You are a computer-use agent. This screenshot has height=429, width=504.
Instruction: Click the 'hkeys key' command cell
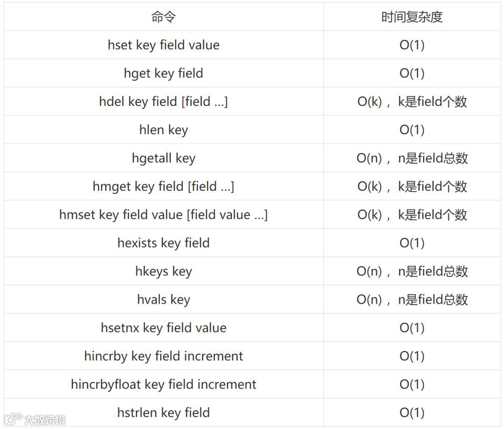pos(164,271)
